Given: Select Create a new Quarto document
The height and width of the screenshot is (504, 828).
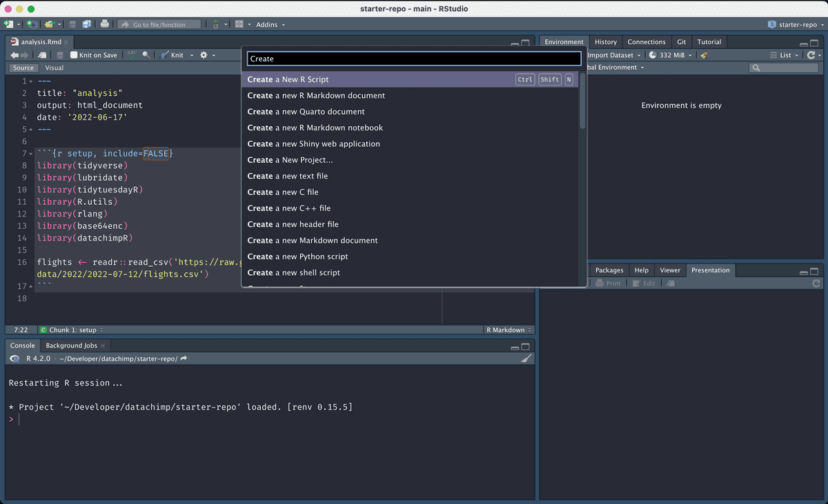Looking at the screenshot, I should click(411, 112).
